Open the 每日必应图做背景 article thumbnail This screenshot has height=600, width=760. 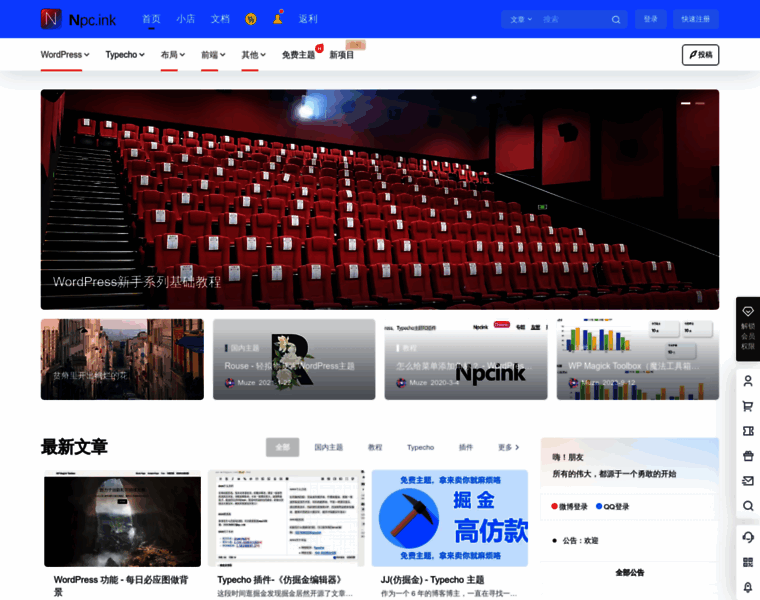122,519
